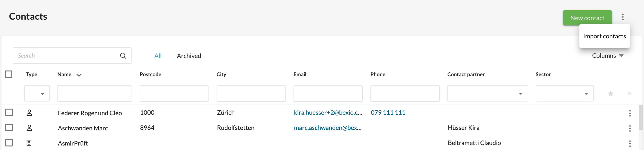Viewport: 644px width, 150px height.
Task: Click the New contact button
Action: [587, 18]
